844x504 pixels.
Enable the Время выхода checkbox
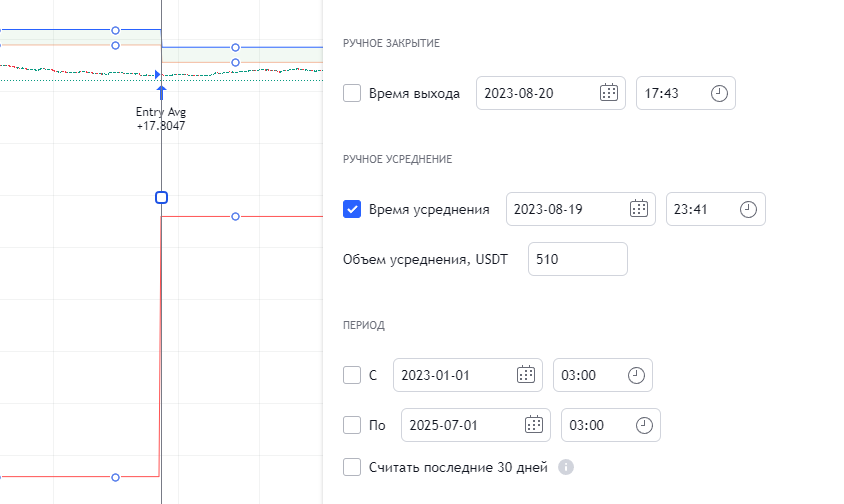point(352,93)
